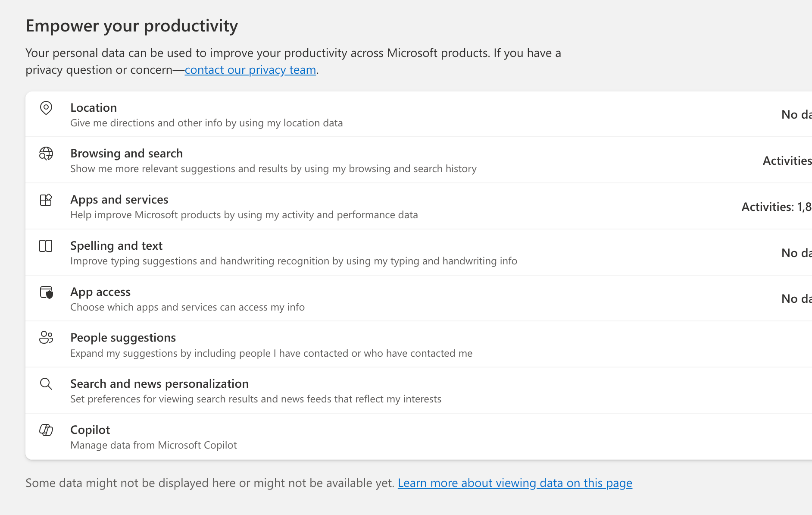Click the Browsing and search globe icon
Image resolution: width=812 pixels, height=515 pixels.
46,154
